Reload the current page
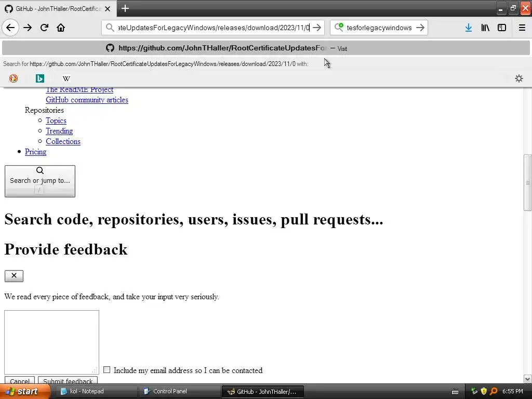 click(x=44, y=28)
